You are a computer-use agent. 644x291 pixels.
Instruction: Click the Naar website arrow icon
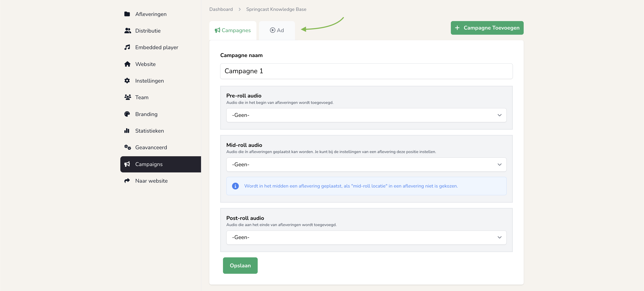[x=127, y=181]
